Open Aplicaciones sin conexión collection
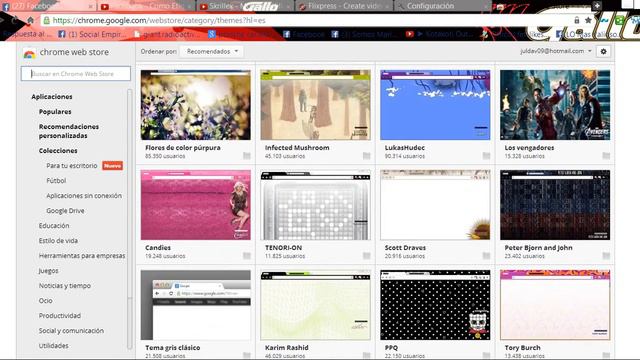This screenshot has width=640, height=360. point(84,196)
